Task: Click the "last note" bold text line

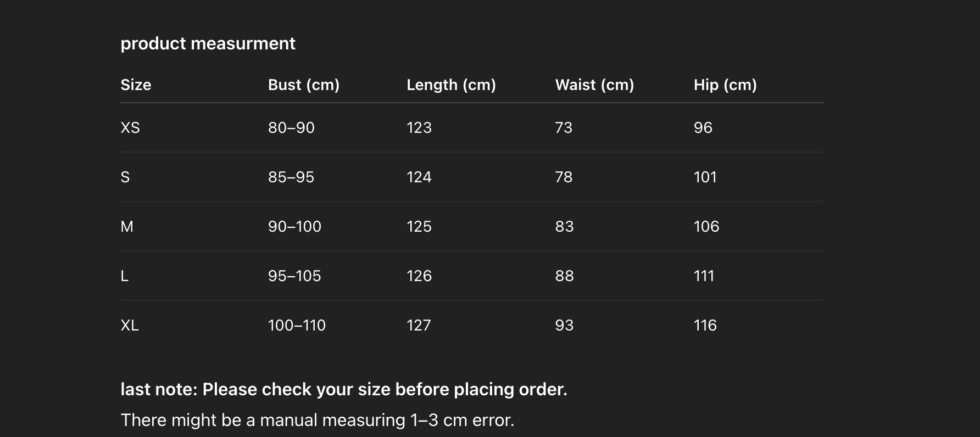Action: click(x=343, y=389)
